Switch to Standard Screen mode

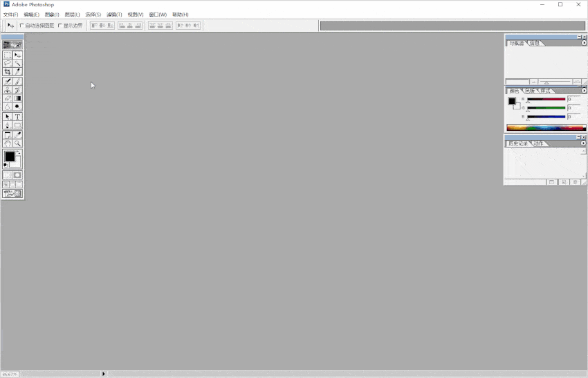pyautogui.click(x=6, y=185)
